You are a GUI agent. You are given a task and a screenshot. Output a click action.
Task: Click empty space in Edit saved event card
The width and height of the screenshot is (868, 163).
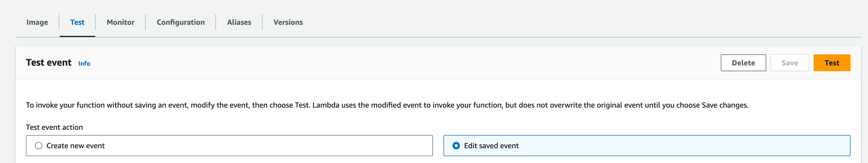click(x=674, y=146)
